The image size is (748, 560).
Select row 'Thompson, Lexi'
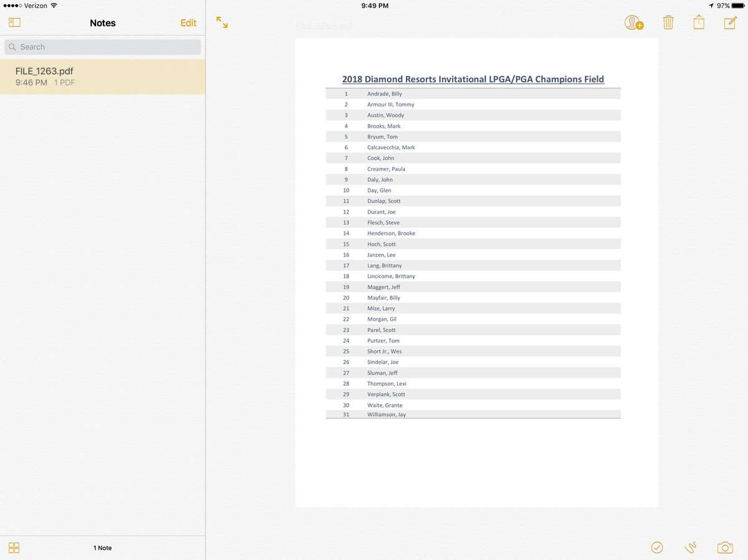click(x=473, y=384)
